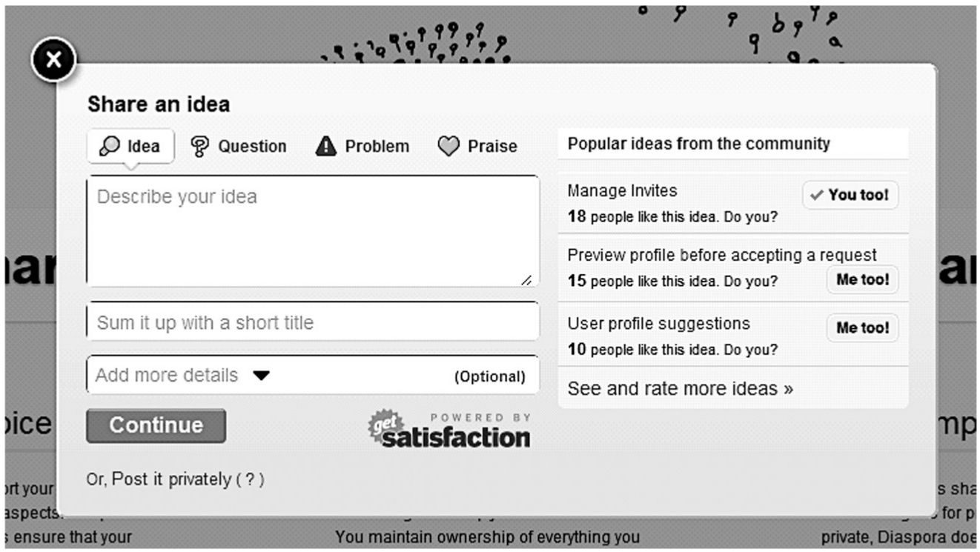
Task: Click the textarea resize handle
Action: (526, 279)
